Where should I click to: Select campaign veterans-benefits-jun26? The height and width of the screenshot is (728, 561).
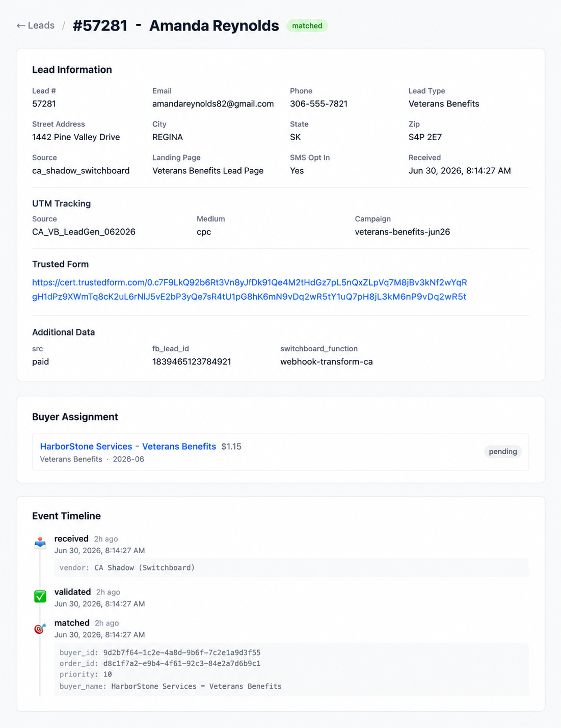(x=403, y=232)
